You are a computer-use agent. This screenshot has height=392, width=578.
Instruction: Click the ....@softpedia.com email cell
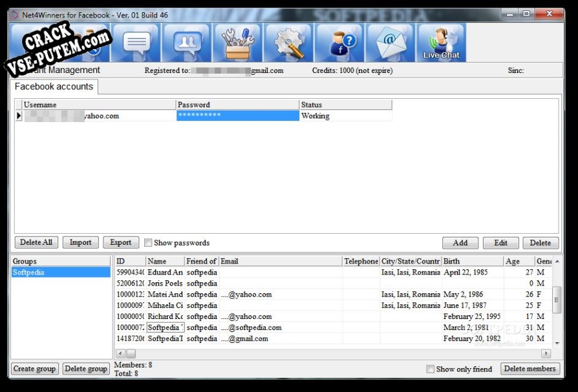[281, 327]
